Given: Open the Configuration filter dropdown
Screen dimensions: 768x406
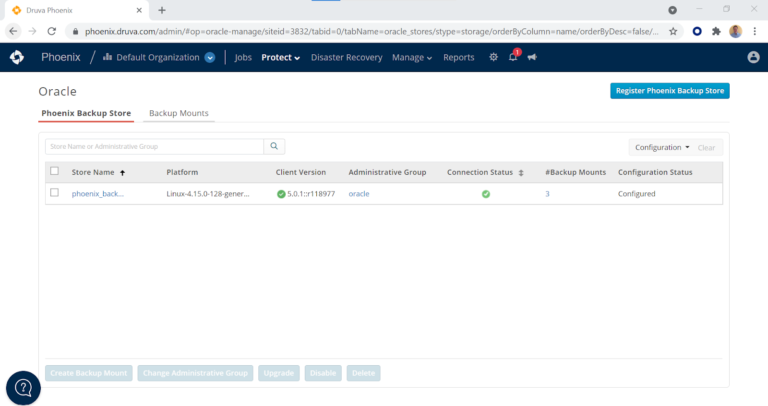Looking at the screenshot, I should click(x=661, y=147).
